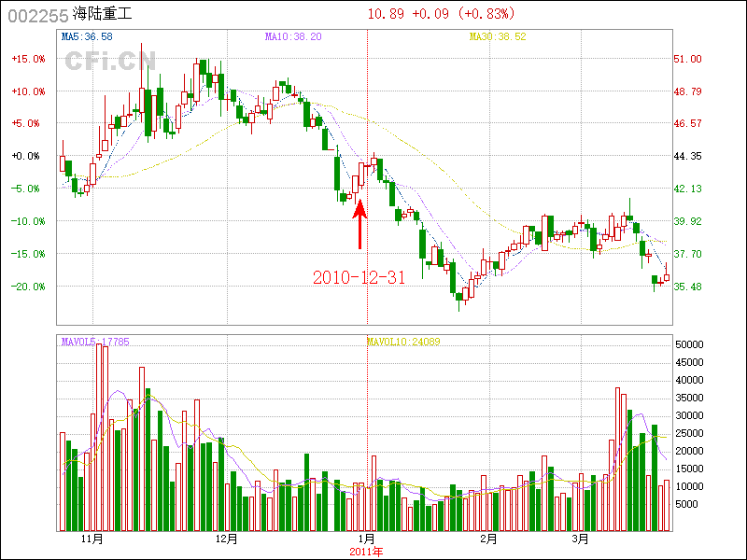Click the CFi.CN watermark logo
This screenshot has width=747, height=560.
(x=109, y=61)
